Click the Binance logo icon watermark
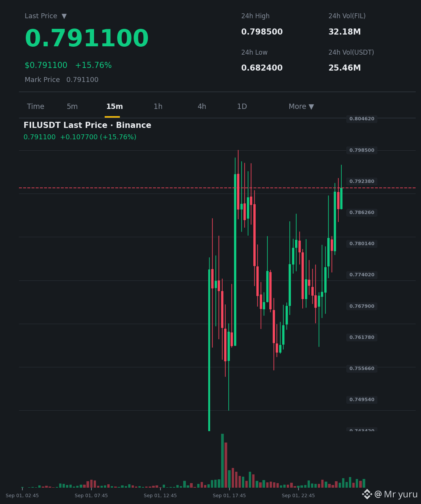 [x=367, y=494]
